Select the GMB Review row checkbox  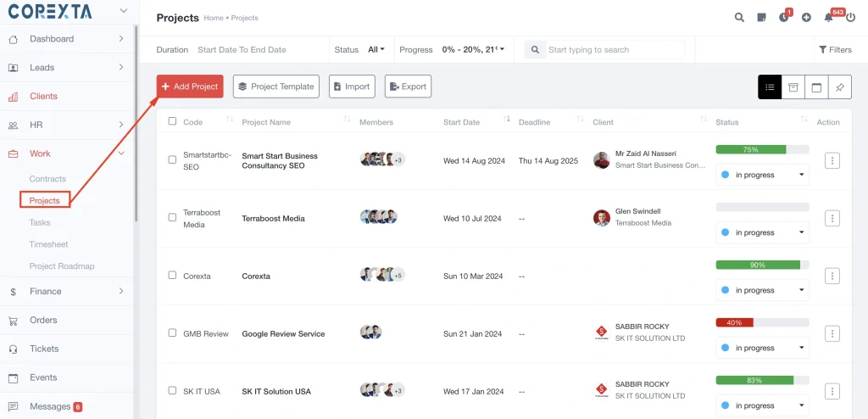click(x=173, y=333)
